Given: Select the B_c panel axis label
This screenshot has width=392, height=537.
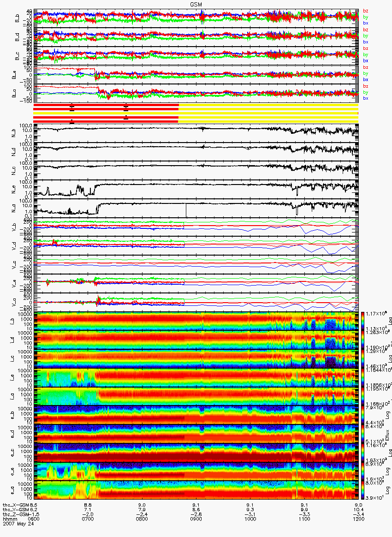Looking at the screenshot, I should pyautogui.click(x=17, y=56).
